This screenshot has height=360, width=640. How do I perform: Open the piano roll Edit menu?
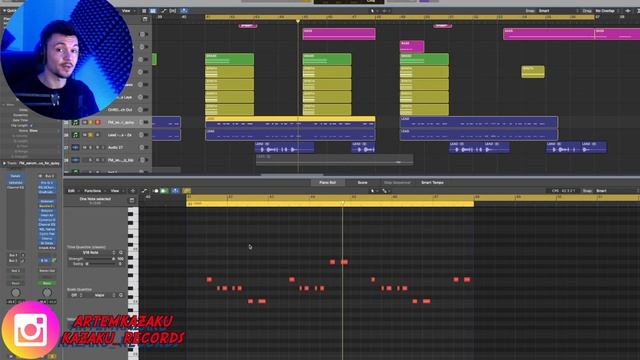point(71,191)
